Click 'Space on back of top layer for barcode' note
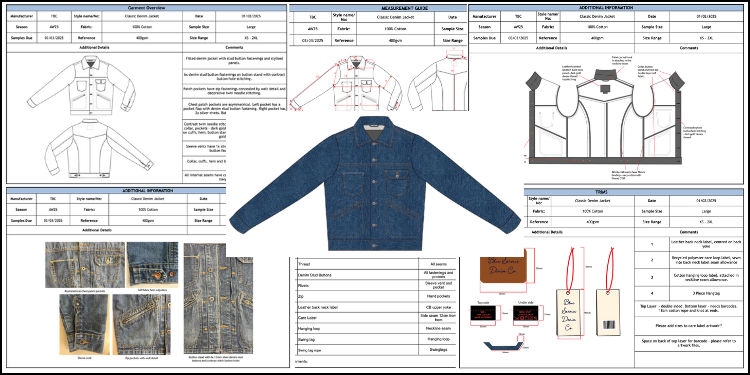This screenshot has height=375, width=750. tap(689, 343)
